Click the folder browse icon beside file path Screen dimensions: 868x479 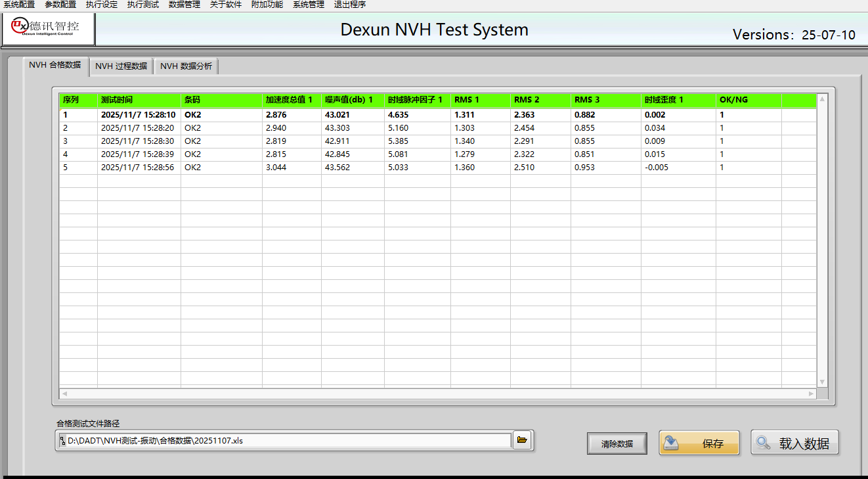point(523,440)
